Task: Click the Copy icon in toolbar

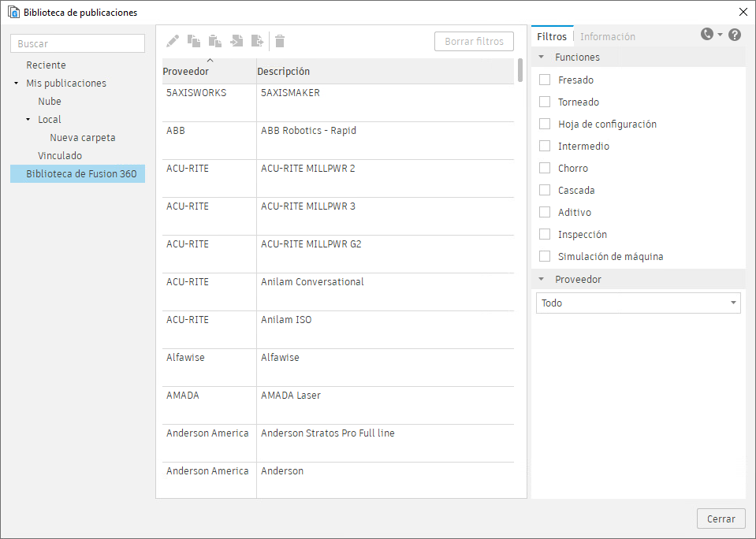Action: [x=194, y=41]
